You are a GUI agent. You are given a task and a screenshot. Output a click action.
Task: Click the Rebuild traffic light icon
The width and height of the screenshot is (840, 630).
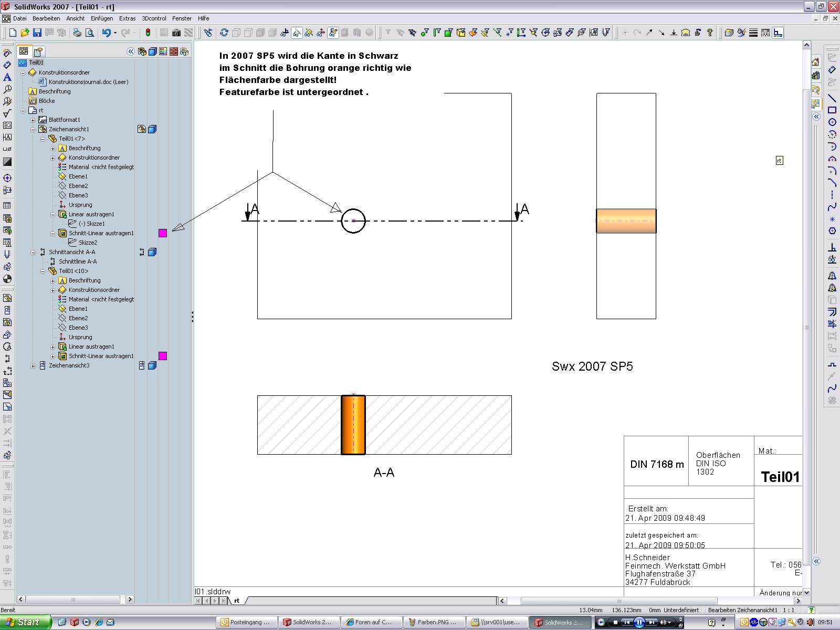coord(148,33)
